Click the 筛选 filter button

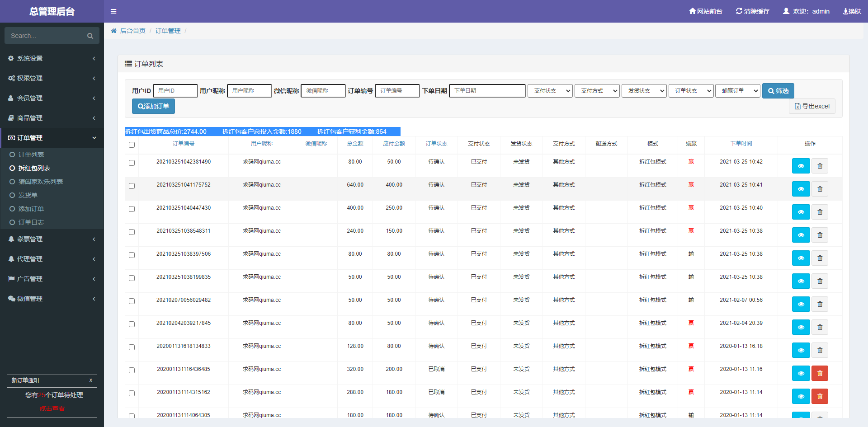tap(778, 91)
